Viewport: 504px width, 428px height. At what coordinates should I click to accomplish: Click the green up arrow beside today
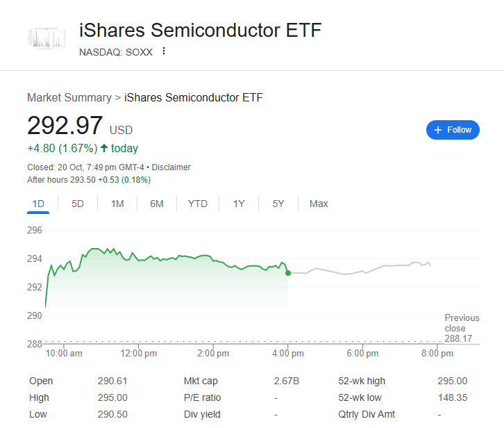[104, 148]
